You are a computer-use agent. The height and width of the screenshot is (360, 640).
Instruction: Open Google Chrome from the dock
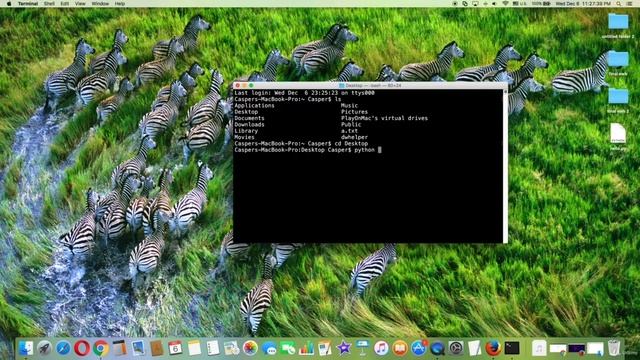click(100, 348)
